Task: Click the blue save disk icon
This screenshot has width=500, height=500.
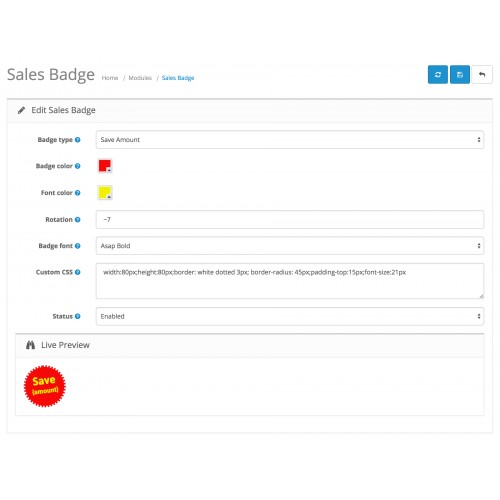Action: [460, 74]
